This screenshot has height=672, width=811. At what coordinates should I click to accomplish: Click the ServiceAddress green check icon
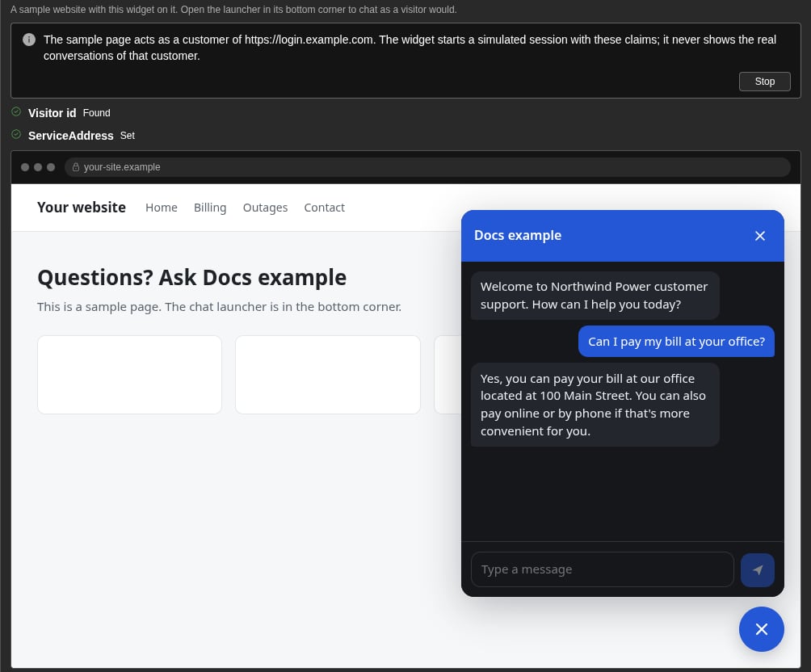[x=16, y=135]
